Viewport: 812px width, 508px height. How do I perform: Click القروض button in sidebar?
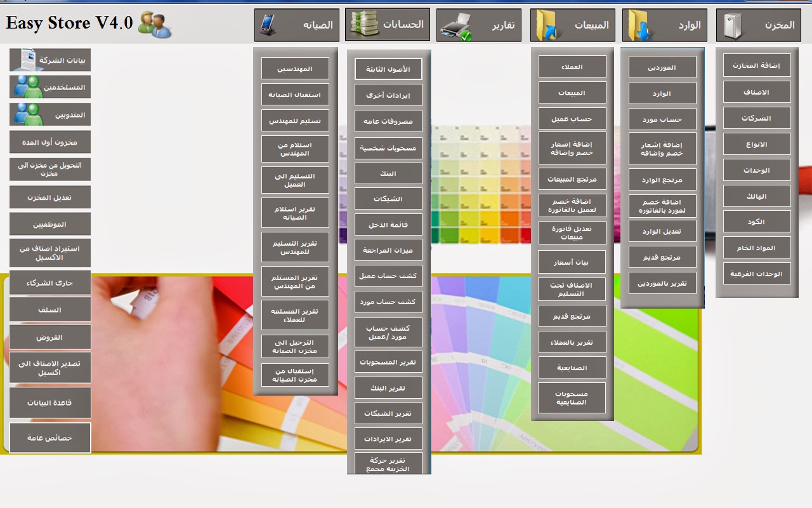coord(50,337)
